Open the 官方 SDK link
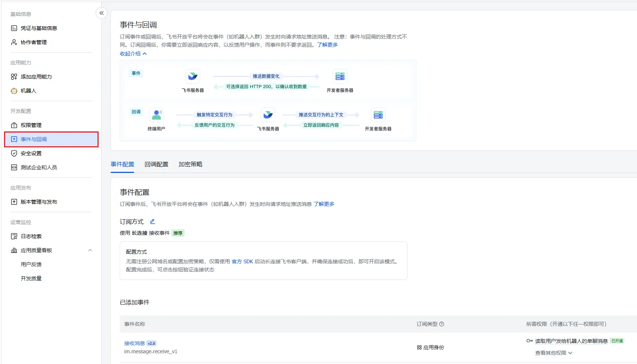Image resolution: width=637 pixels, height=364 pixels. coord(242,261)
